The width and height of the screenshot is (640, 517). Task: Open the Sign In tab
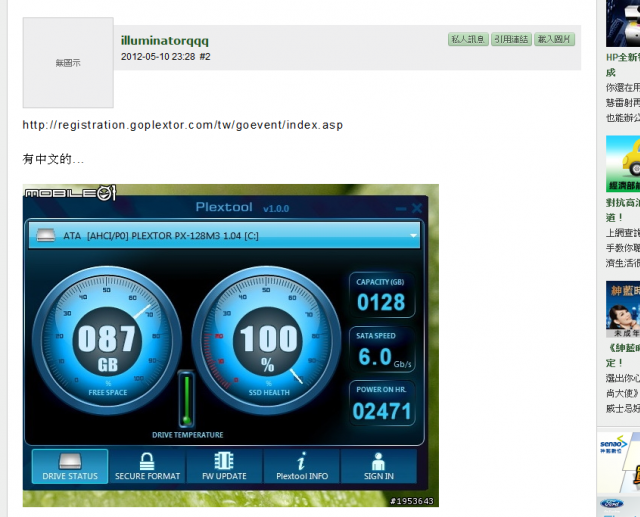pyautogui.click(x=379, y=466)
